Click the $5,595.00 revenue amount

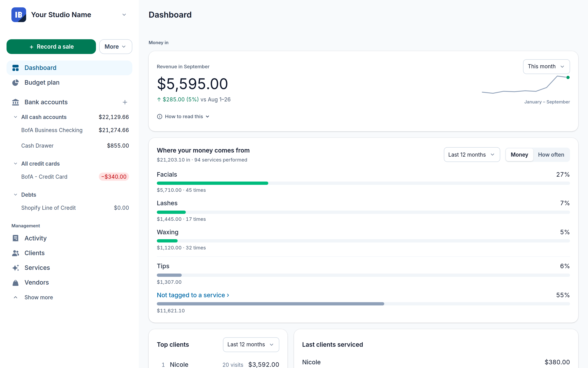click(x=193, y=84)
